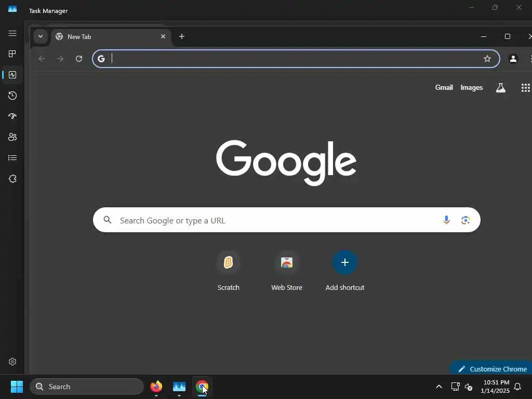Open Task Manager hamburger navigation menu

(x=12, y=33)
